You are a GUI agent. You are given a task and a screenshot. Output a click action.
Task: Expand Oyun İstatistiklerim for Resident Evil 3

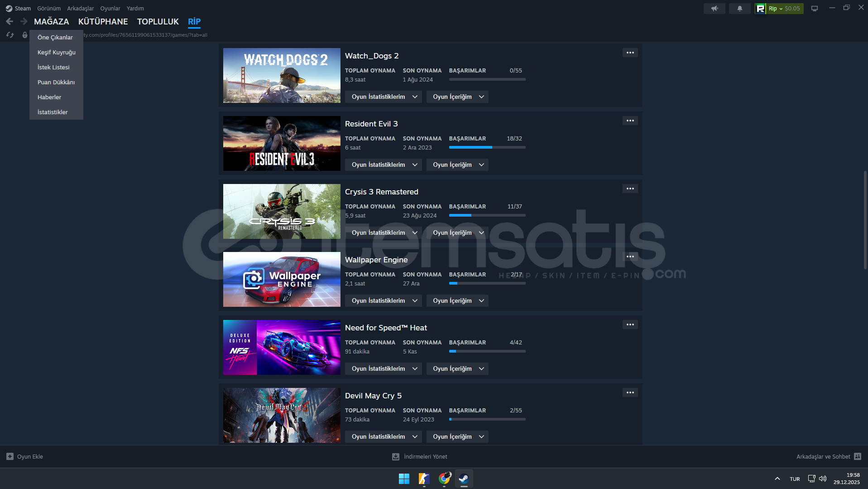pos(384,165)
